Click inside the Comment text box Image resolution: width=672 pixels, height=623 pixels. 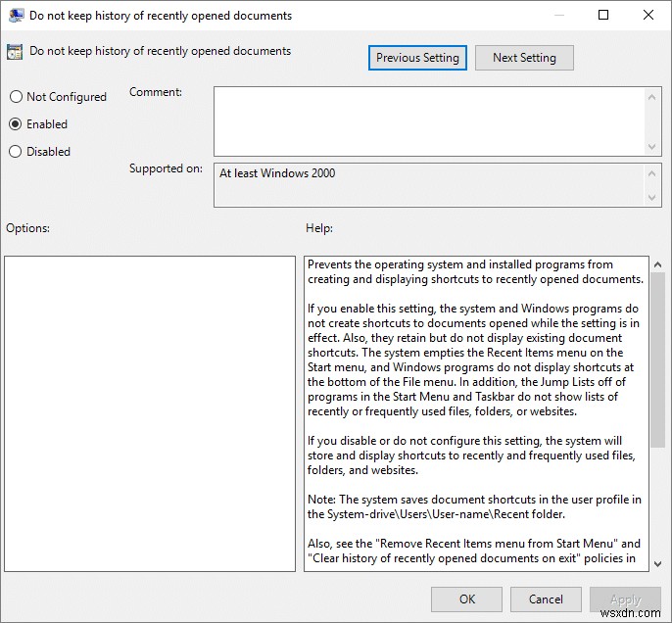tap(429, 121)
